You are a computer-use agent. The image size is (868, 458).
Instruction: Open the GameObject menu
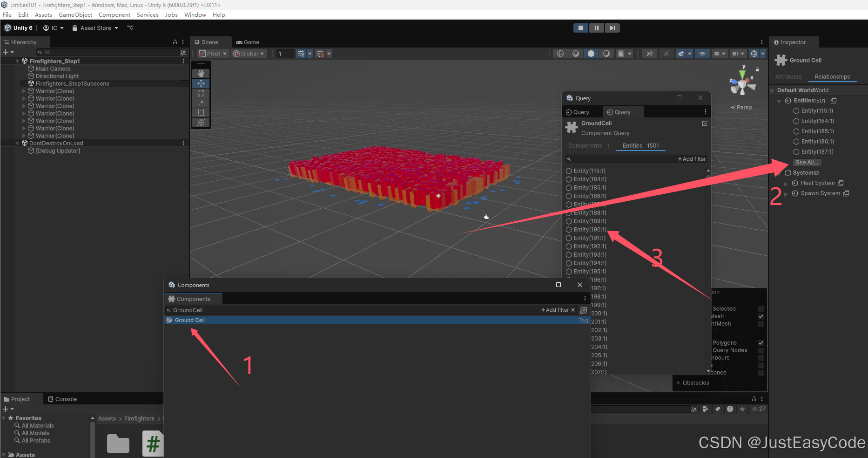[75, 15]
